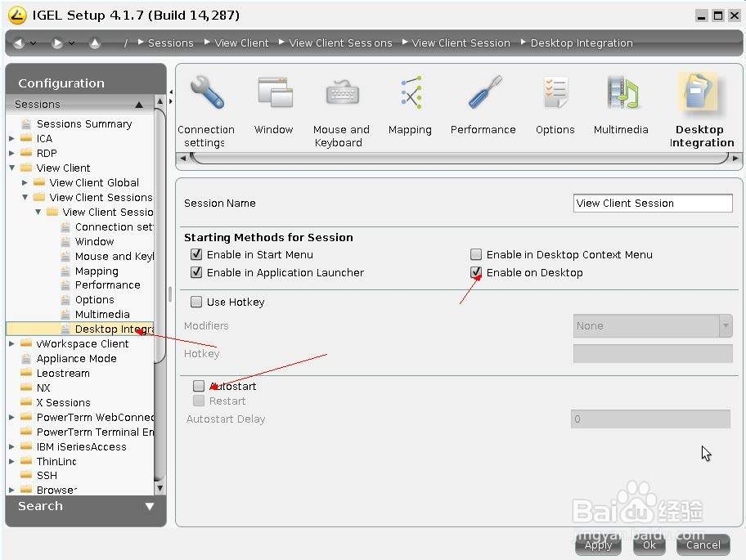This screenshot has width=746, height=560.
Task: Click the Leostream folder icon
Action: 26,373
